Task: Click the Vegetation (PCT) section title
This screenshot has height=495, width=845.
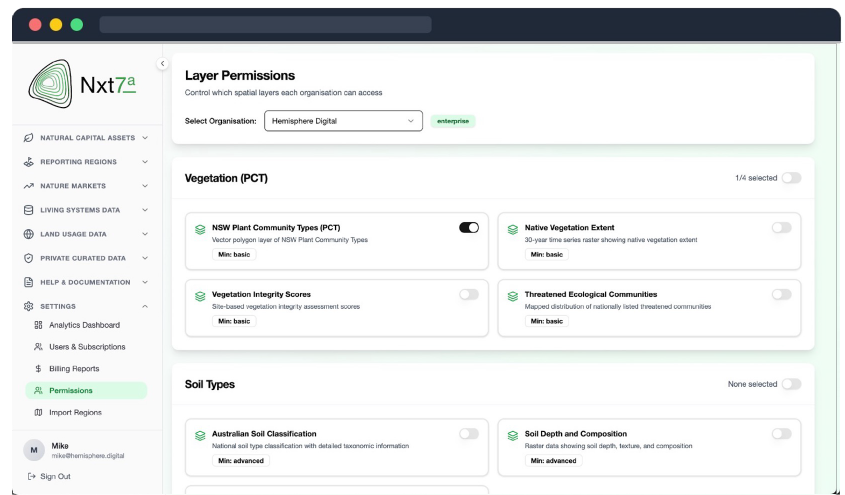Action: [x=226, y=178]
